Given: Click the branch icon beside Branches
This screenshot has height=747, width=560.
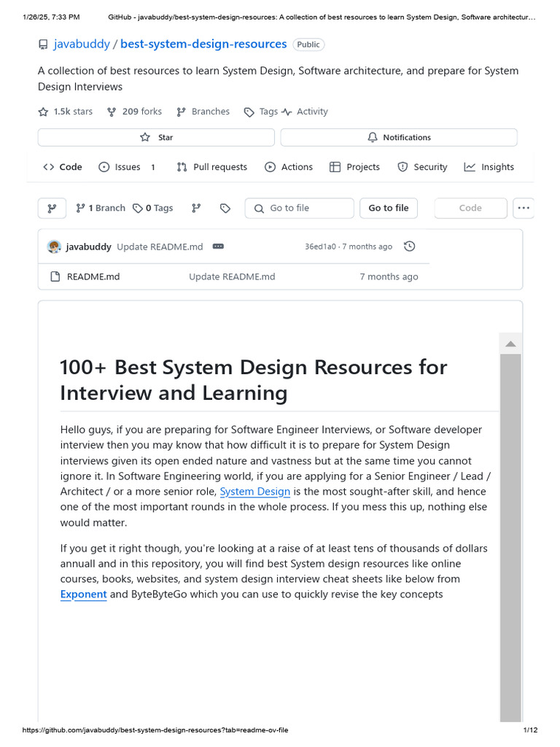Looking at the screenshot, I should tap(181, 112).
